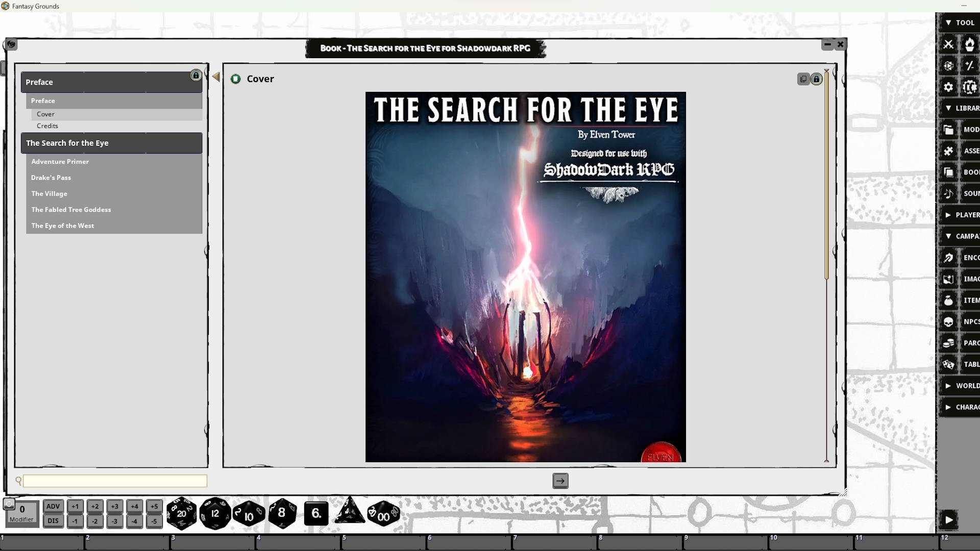Toggle the +1 modifier button
This screenshot has width=980, height=551.
pyautogui.click(x=75, y=506)
